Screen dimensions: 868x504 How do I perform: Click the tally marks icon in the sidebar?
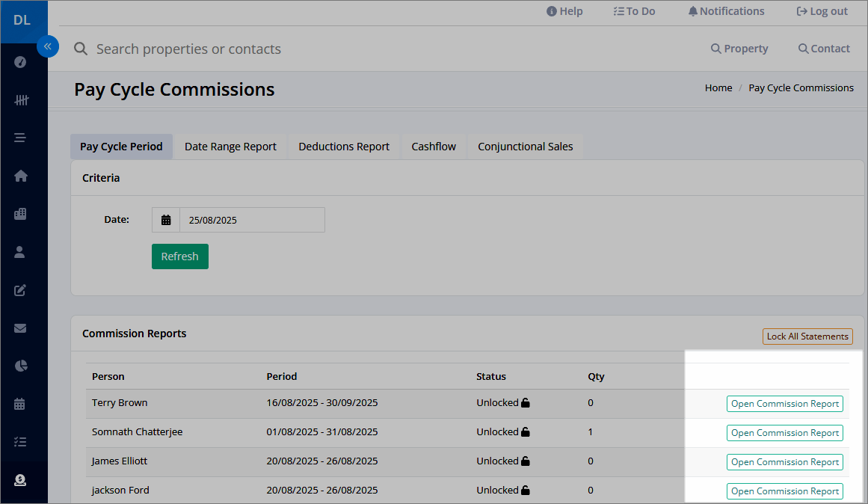click(21, 100)
